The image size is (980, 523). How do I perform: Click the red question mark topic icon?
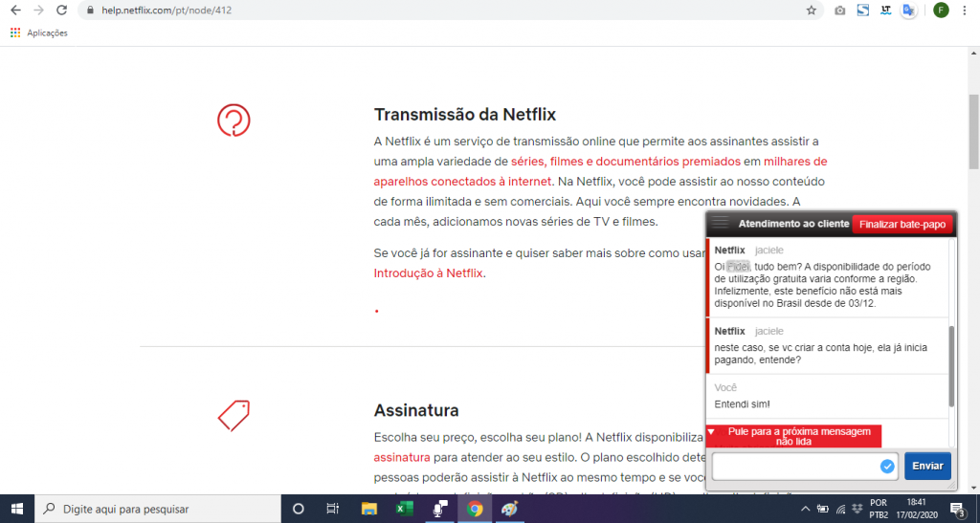pyautogui.click(x=234, y=120)
